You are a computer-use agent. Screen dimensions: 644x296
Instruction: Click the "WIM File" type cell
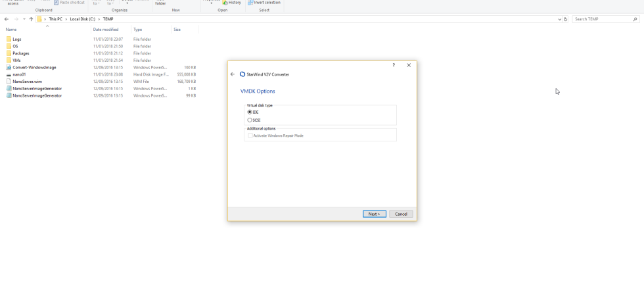click(141, 82)
